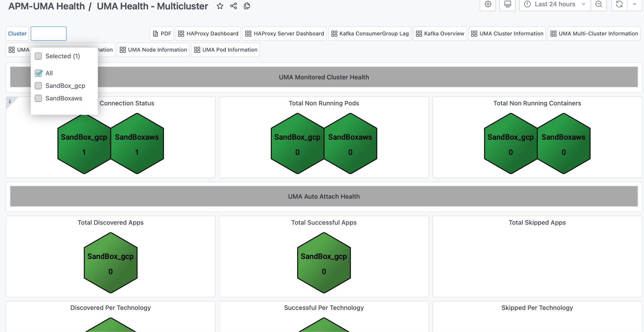Open the share dashboard icon
The image size is (644, 332).
[233, 6]
